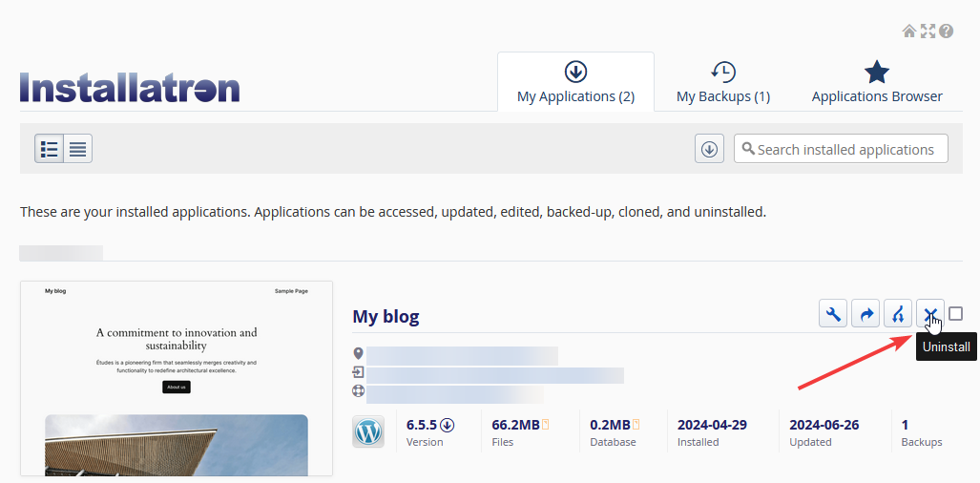Click the file icon beside 66.2MB
The width and height of the screenshot is (980, 483).
pos(546,425)
